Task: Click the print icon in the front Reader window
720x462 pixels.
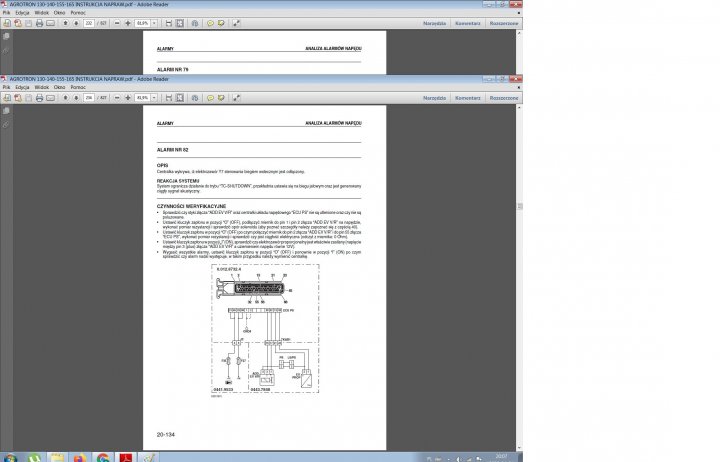Action: pyautogui.click(x=39, y=98)
